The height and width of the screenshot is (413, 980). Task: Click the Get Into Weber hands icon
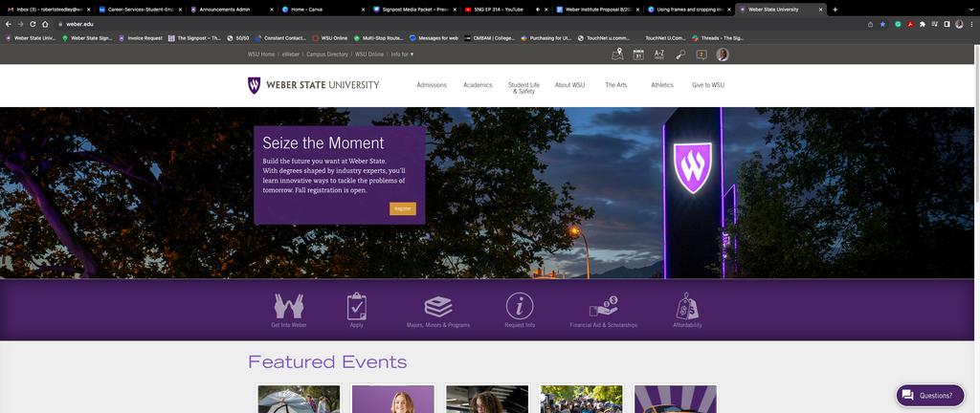pos(289,306)
